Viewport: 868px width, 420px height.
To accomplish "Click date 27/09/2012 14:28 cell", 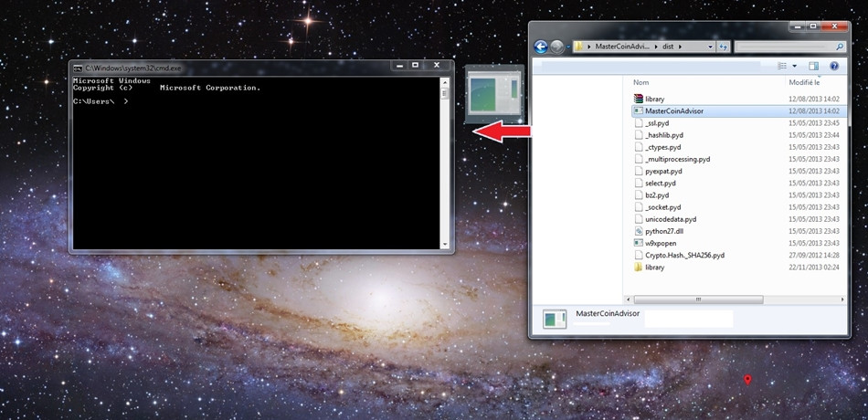I will [814, 255].
